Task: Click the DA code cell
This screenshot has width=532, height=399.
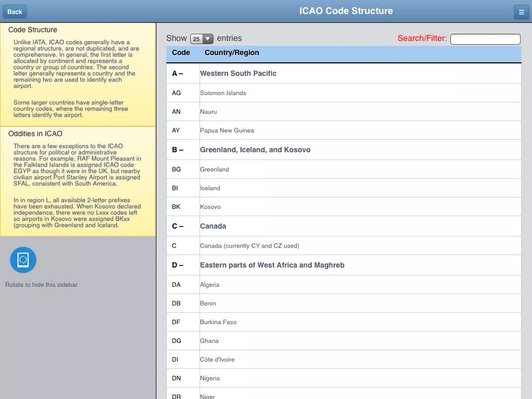Action: point(183,285)
